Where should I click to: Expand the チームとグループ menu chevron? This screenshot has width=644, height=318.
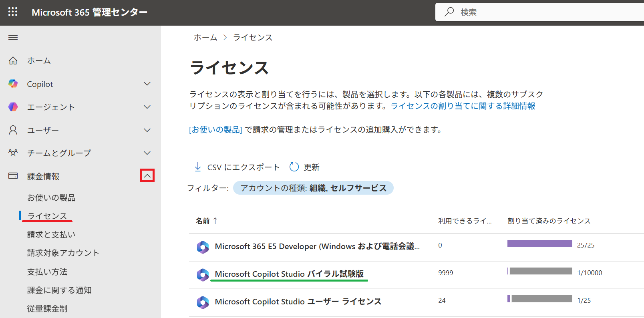[x=147, y=153]
